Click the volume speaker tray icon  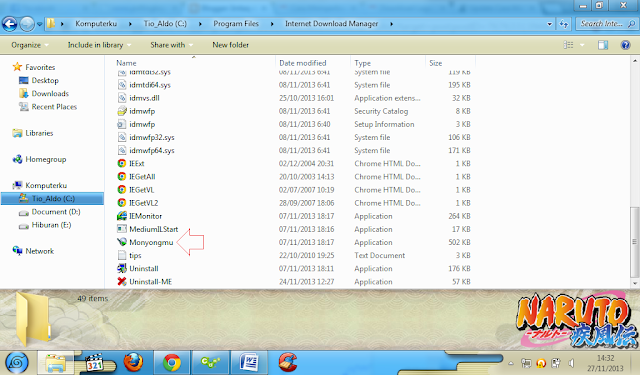click(x=571, y=363)
